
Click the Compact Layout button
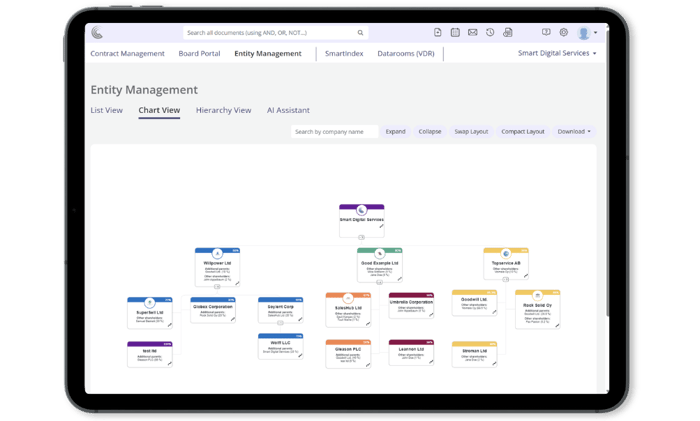click(x=523, y=131)
